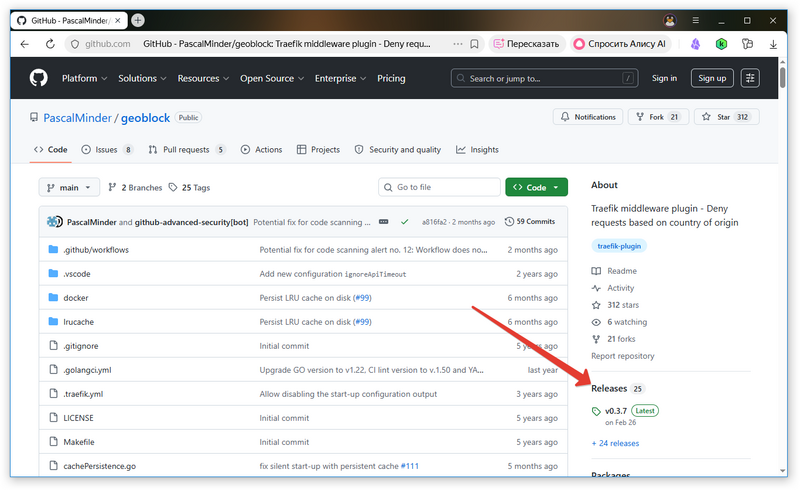Open the Makefile file
Image resolution: width=800 pixels, height=490 pixels.
(x=79, y=442)
